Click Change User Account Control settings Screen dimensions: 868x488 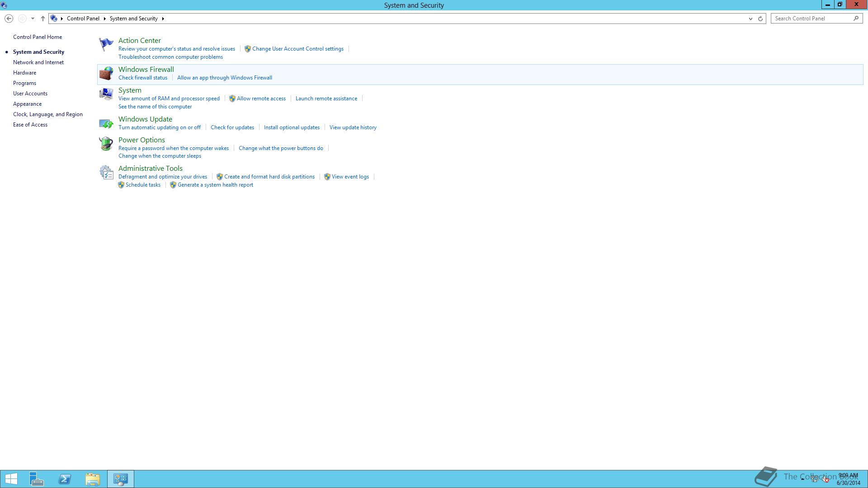(x=298, y=49)
